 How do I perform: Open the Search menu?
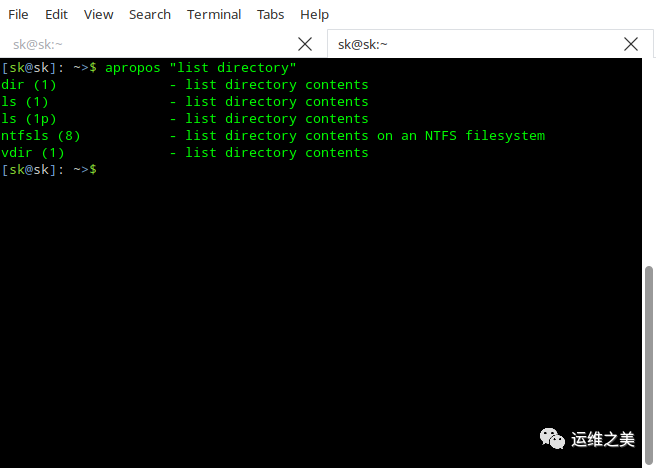pos(150,14)
